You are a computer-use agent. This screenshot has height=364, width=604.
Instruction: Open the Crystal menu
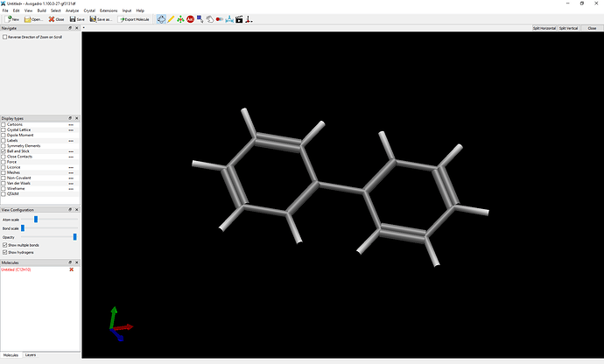(x=89, y=10)
